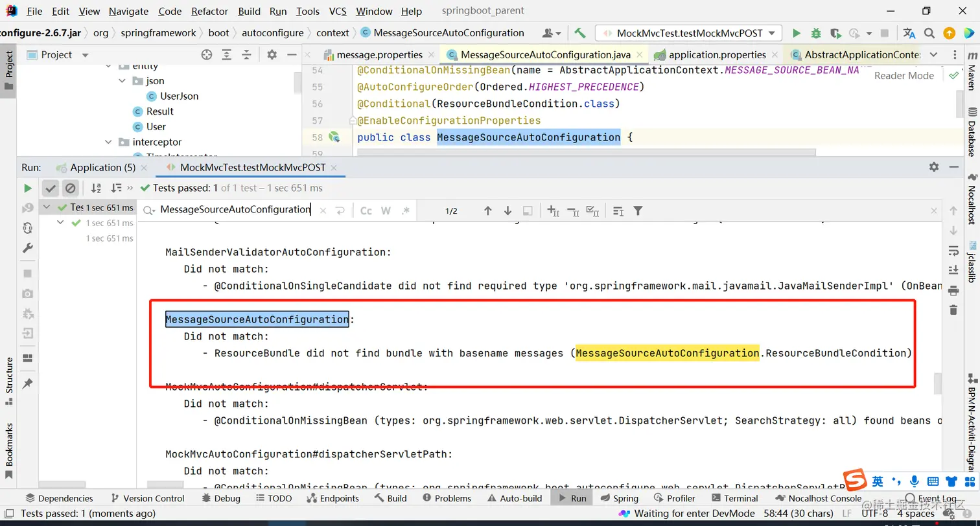
Task: Collapse all nodes in the Project panel
Action: tap(246, 55)
